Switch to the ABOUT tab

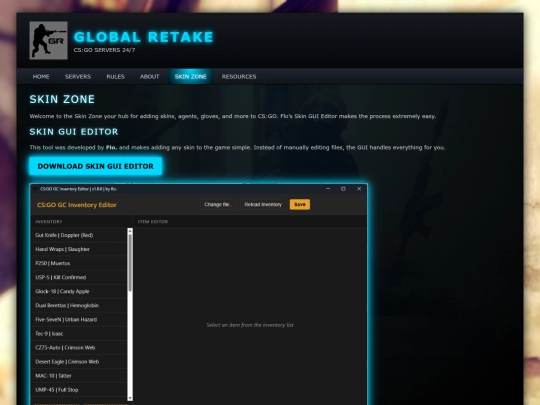point(149,76)
